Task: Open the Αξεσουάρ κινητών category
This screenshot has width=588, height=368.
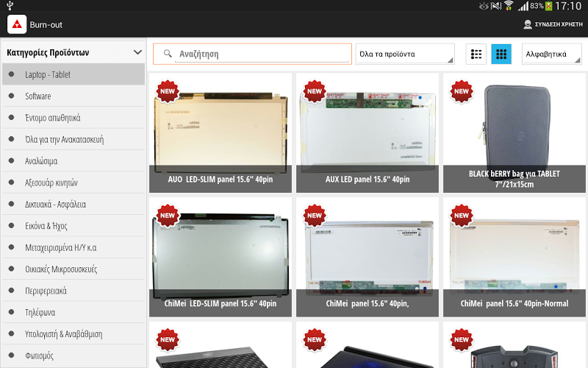Action: pyautogui.click(x=73, y=183)
